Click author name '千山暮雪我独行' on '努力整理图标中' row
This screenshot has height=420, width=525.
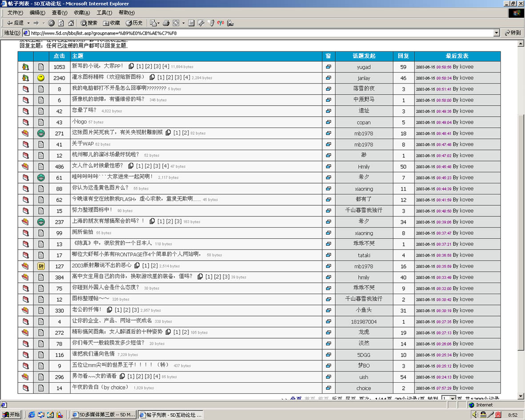(x=364, y=211)
